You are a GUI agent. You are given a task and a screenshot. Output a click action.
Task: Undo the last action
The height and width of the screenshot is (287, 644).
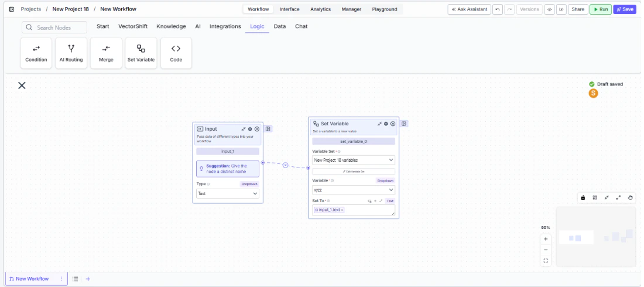tap(498, 9)
